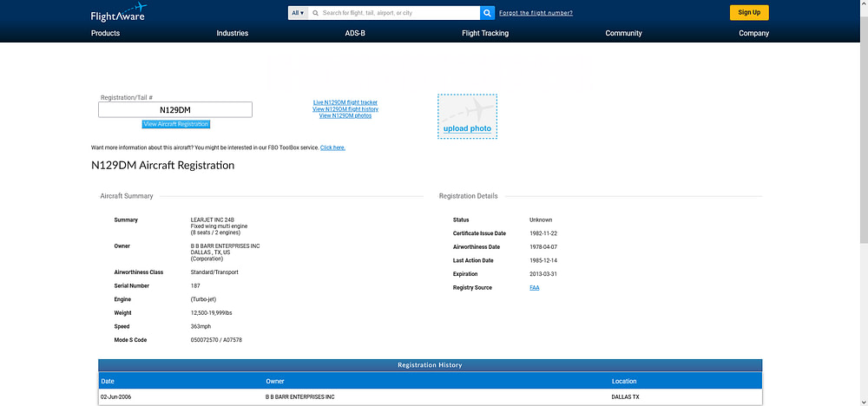Select the '363mph' speed value
Image resolution: width=868 pixels, height=406 pixels.
pos(201,326)
